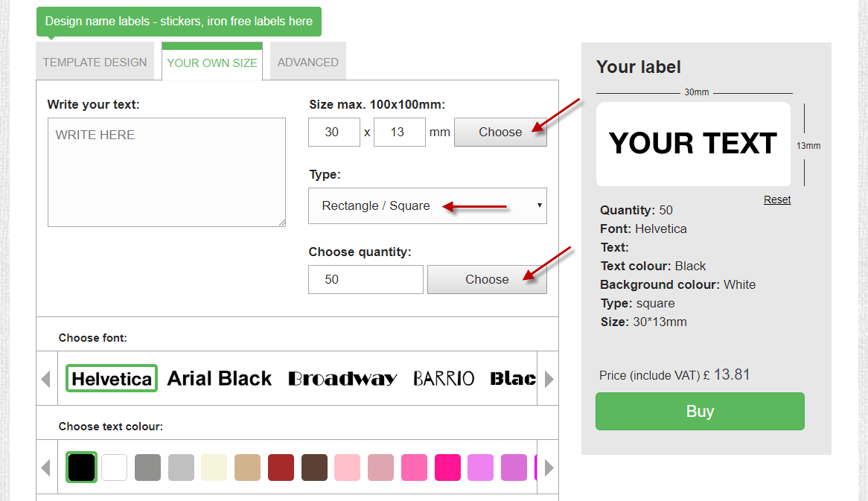Click the height field showing 13
Image resolution: width=868 pixels, height=501 pixels.
(400, 132)
